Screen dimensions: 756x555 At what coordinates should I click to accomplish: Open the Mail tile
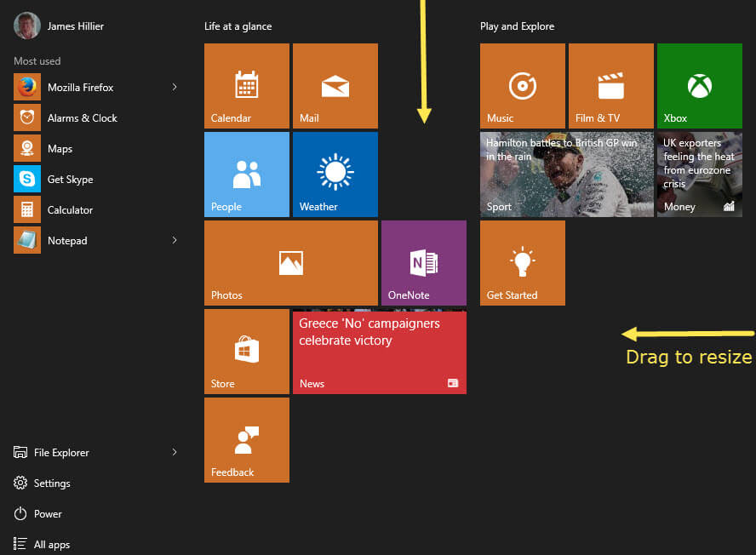tap(335, 86)
